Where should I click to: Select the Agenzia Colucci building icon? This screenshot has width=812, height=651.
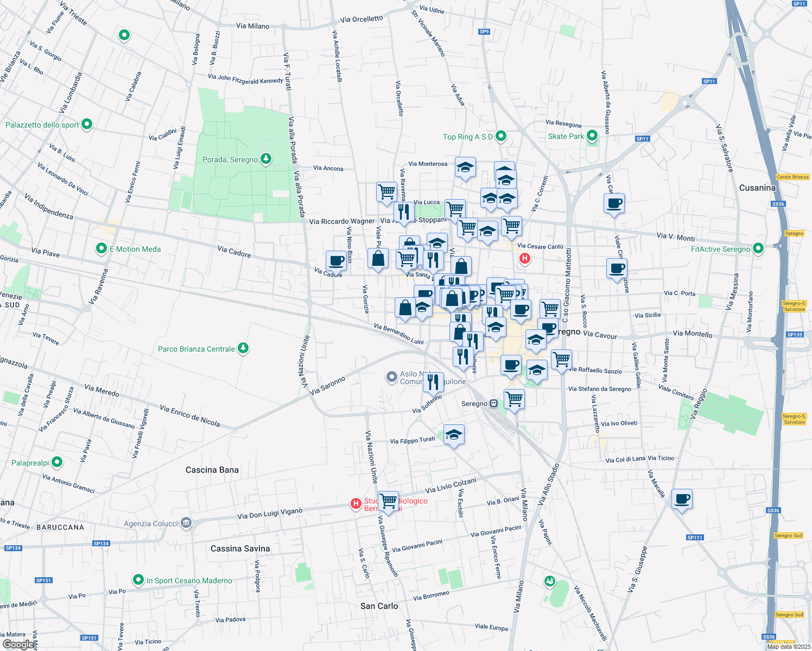tap(186, 523)
